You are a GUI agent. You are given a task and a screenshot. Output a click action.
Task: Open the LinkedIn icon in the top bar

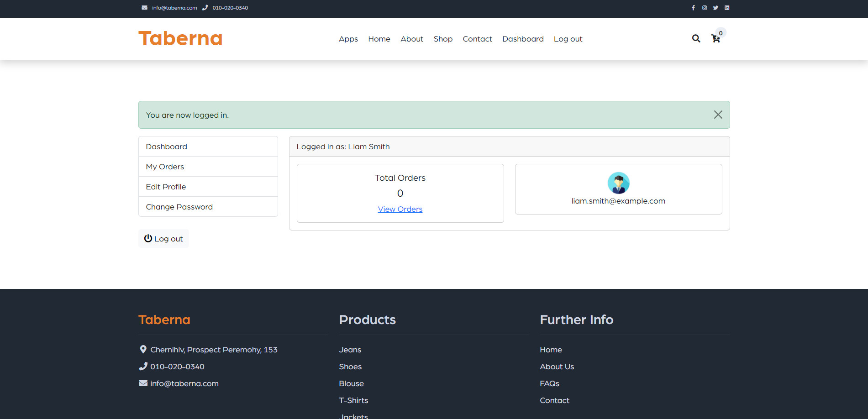727,8
